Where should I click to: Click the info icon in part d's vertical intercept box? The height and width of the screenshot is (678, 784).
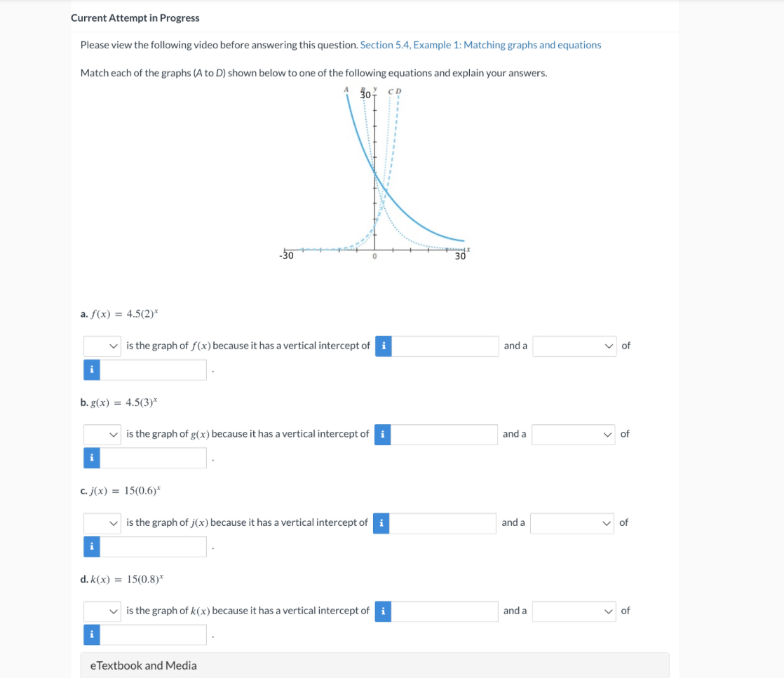click(x=383, y=611)
